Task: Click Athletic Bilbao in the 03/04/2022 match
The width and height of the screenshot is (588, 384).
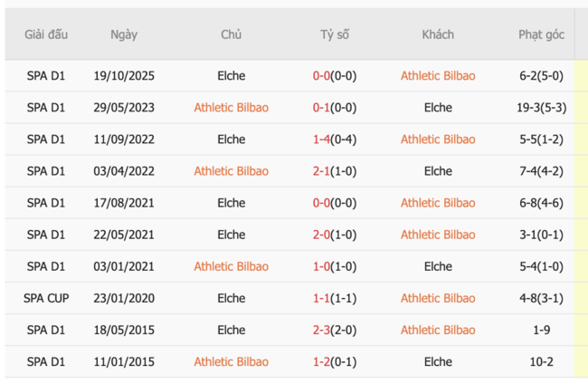Action: [x=231, y=171]
